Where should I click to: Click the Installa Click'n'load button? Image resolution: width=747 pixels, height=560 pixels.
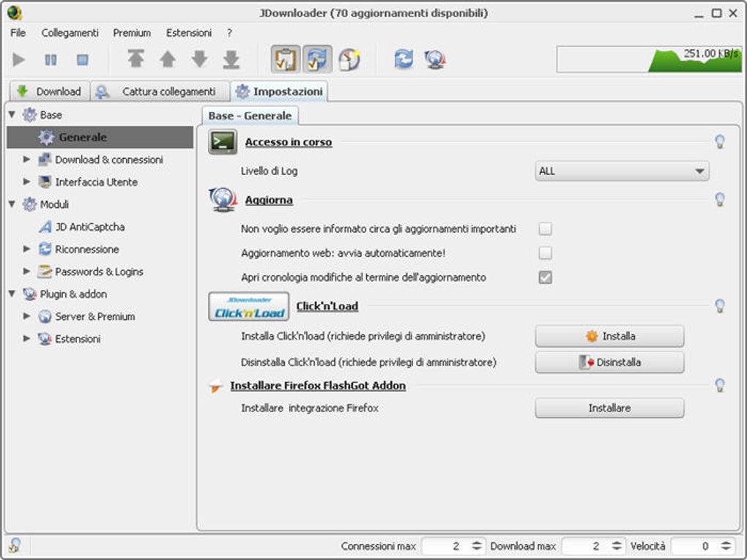click(609, 336)
